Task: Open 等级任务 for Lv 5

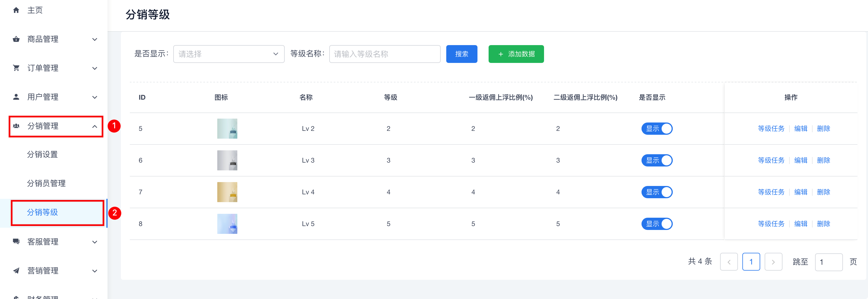Action: (x=771, y=224)
